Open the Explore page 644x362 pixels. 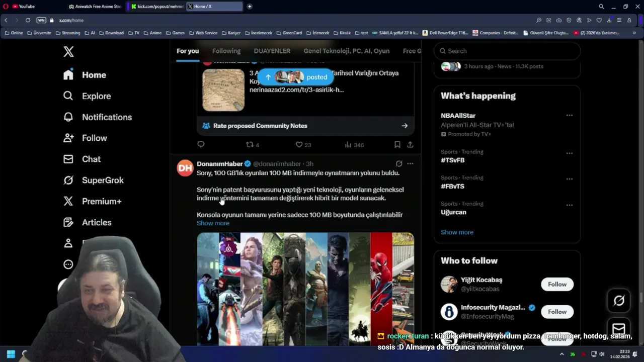coord(87,96)
